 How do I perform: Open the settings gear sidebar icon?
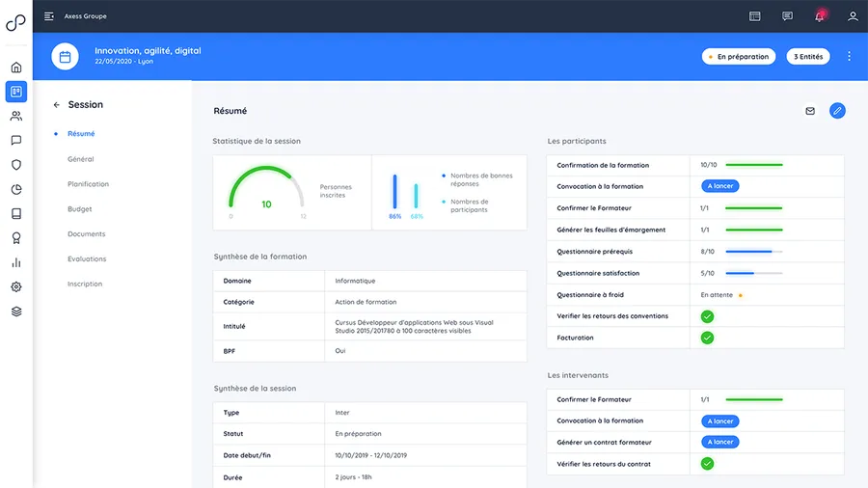point(16,286)
